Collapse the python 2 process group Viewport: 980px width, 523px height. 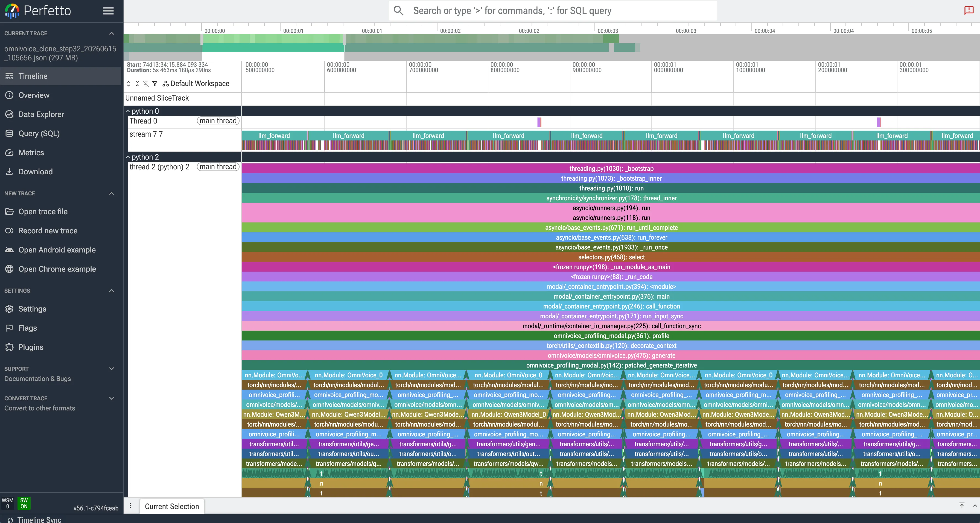coord(128,157)
